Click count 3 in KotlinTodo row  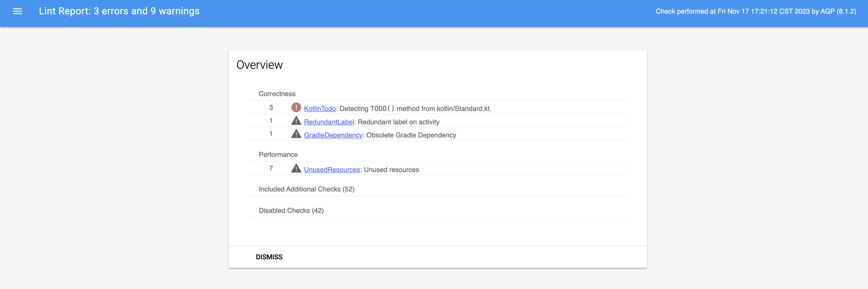click(x=271, y=108)
